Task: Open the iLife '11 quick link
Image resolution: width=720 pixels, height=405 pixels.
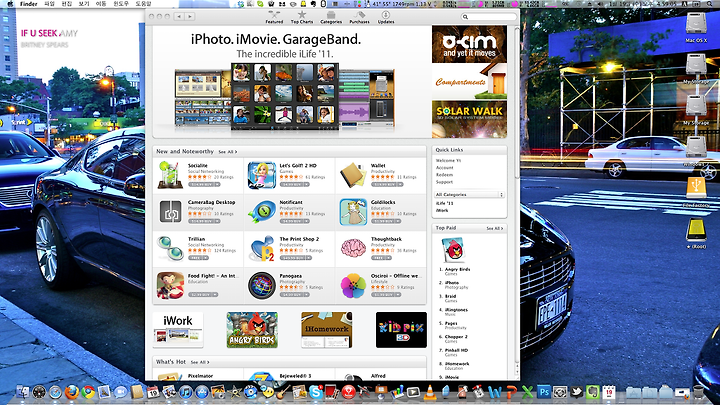Action: click(444, 203)
